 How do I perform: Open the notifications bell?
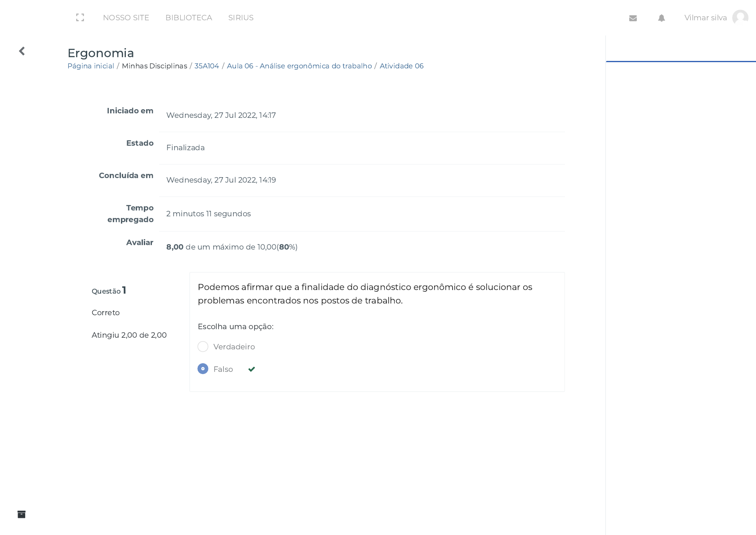(661, 18)
